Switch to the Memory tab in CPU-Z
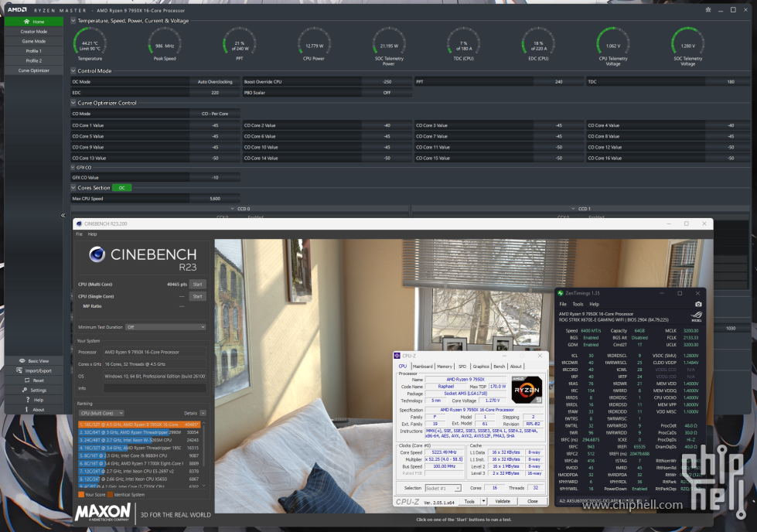The width and height of the screenshot is (757, 532). (445, 367)
